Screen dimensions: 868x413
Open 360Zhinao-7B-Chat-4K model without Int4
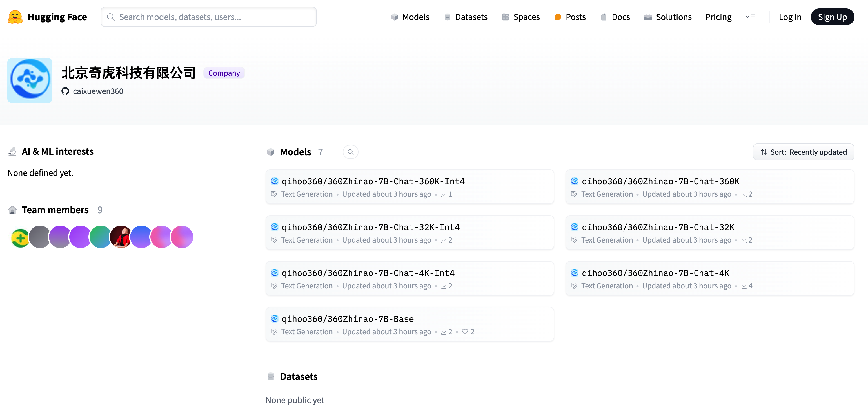click(x=710, y=278)
